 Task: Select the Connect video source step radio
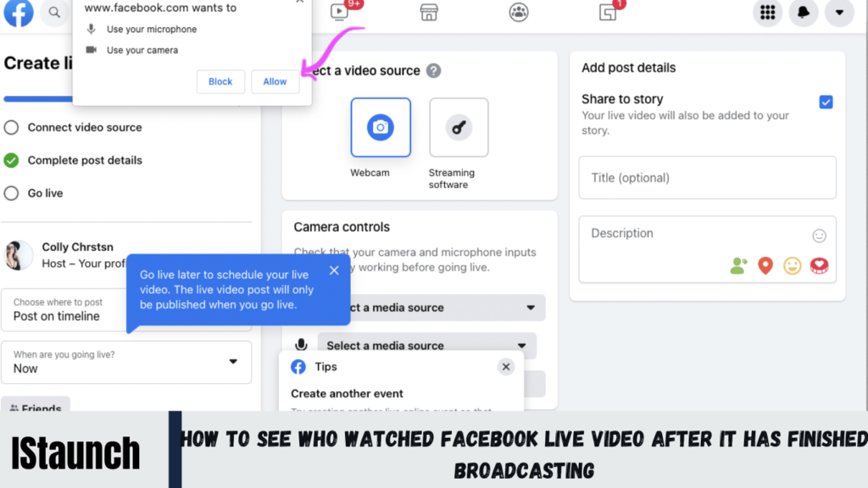(x=12, y=127)
